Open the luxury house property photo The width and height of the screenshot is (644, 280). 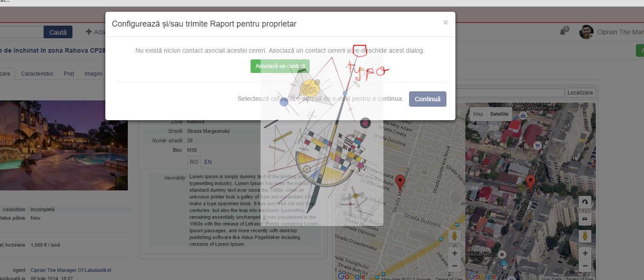coord(64,145)
